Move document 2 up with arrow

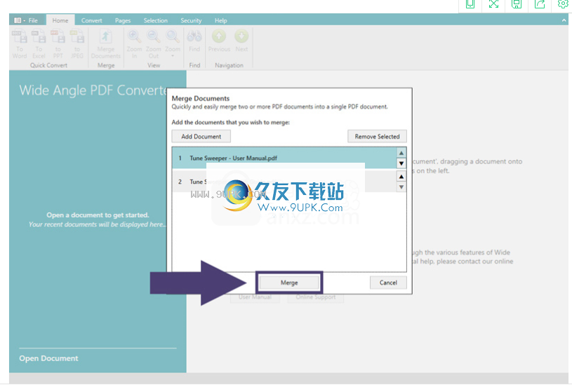pyautogui.click(x=401, y=177)
